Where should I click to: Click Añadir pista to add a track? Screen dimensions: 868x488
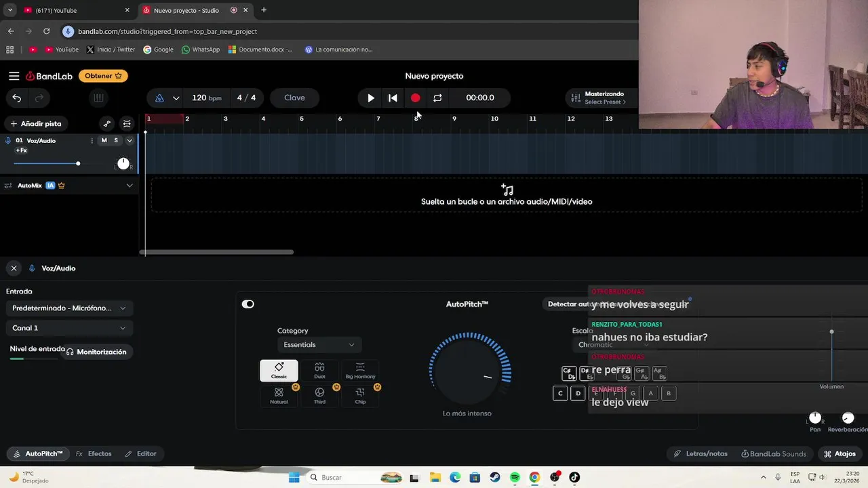pyautogui.click(x=35, y=123)
